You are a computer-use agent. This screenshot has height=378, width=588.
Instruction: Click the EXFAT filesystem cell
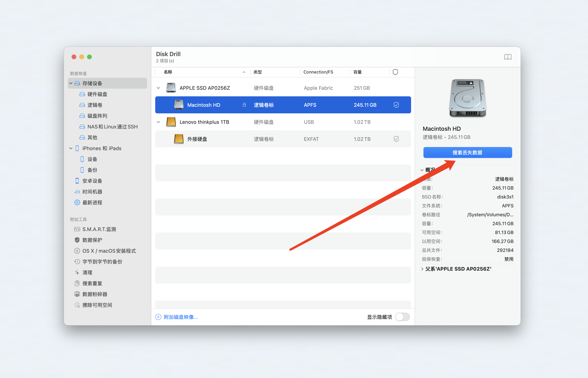(x=311, y=139)
